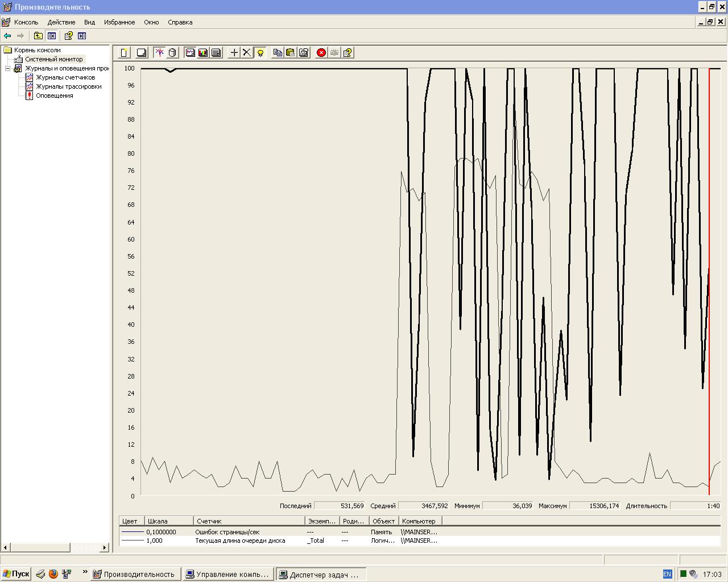Click the New Counter Set icon
Image resolution: width=728 pixels, height=582 pixels.
[124, 53]
